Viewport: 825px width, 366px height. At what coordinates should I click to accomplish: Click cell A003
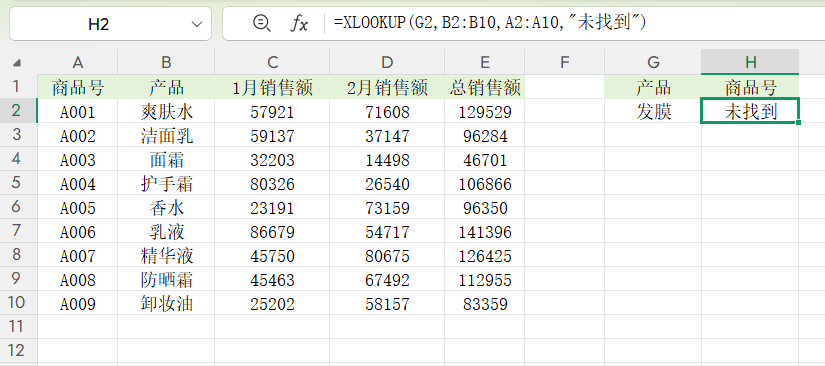(78, 159)
